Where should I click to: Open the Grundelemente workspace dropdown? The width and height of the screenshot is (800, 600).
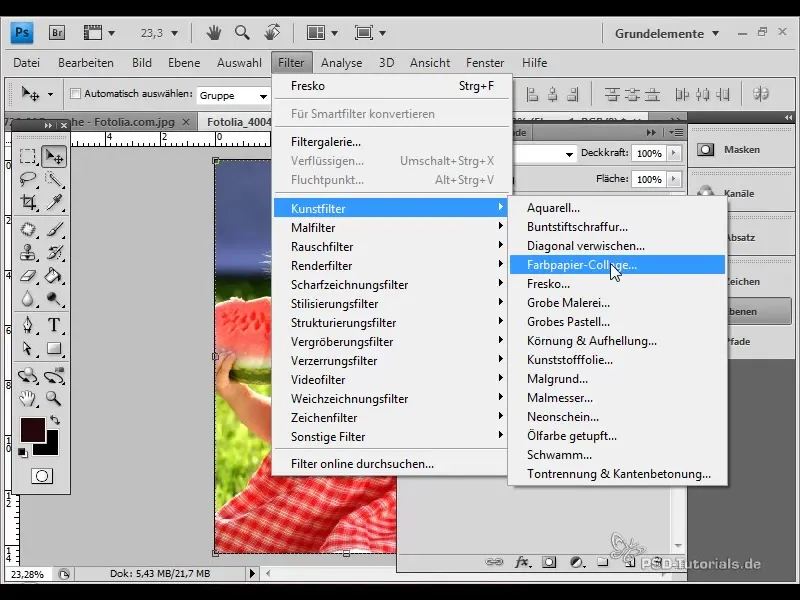[666, 34]
